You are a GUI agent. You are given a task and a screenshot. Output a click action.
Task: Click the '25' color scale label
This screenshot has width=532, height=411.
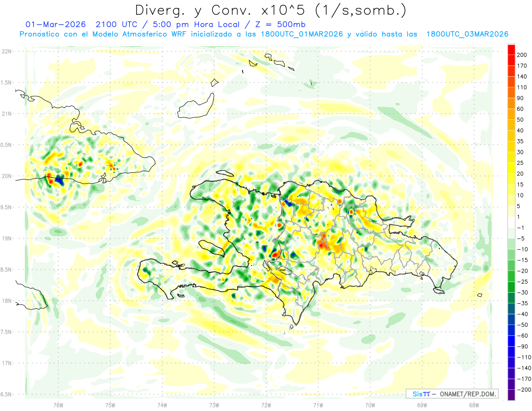click(x=520, y=163)
